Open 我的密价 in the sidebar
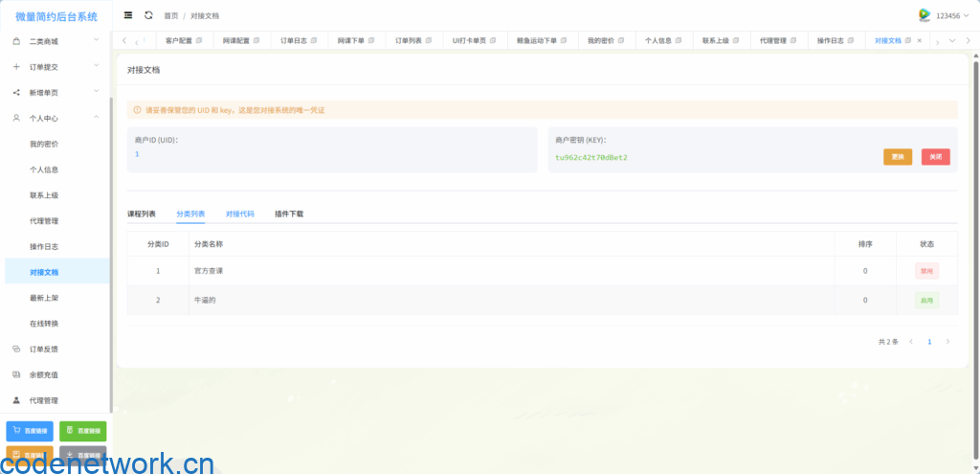The width and height of the screenshot is (980, 474). pos(44,144)
